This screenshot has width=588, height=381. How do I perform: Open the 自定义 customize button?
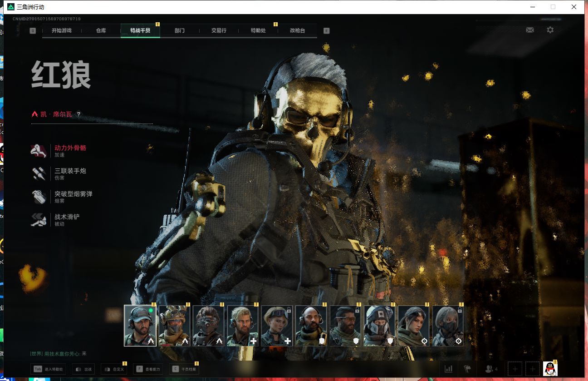pos(113,369)
